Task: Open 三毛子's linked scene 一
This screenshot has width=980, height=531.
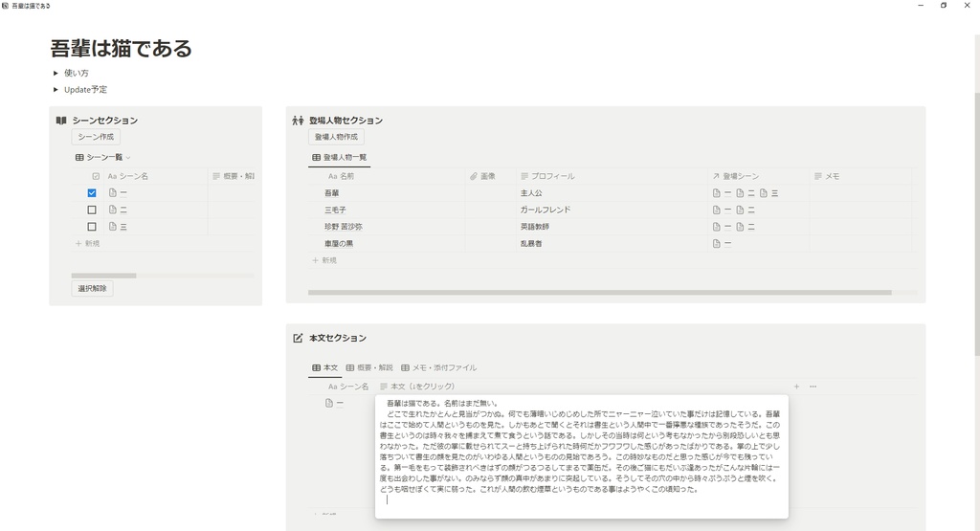Action: tap(722, 210)
